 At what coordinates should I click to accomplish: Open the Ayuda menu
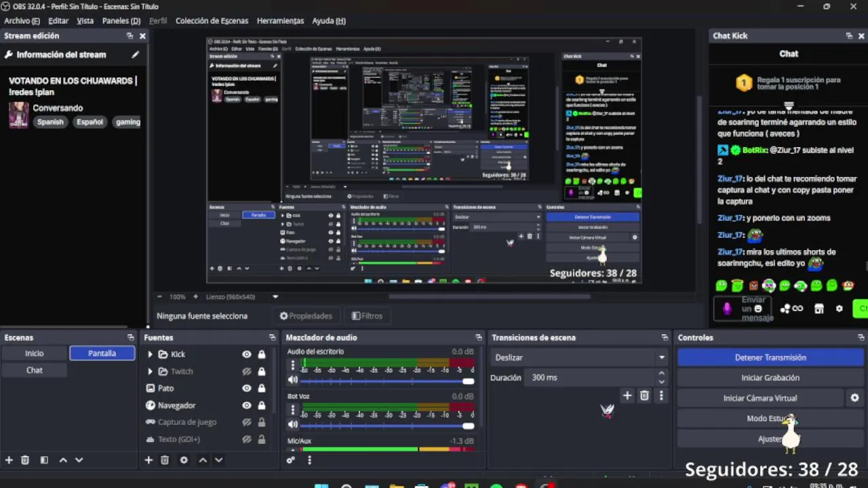329,21
